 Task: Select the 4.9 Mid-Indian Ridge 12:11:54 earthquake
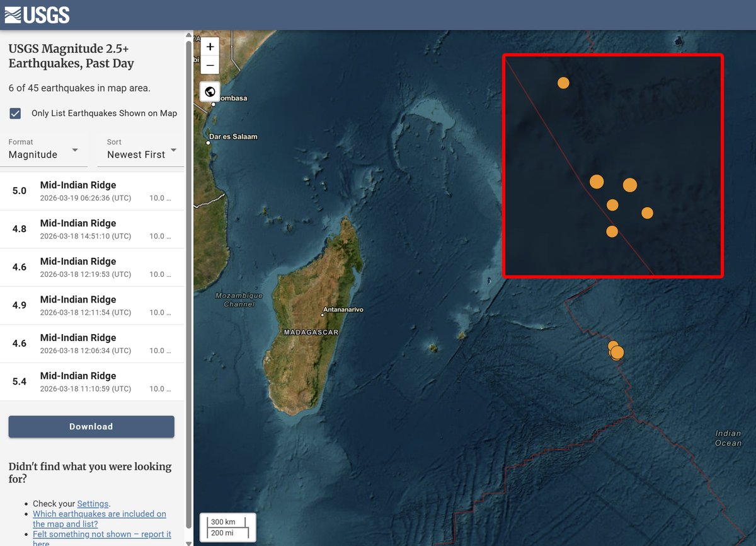coord(92,306)
